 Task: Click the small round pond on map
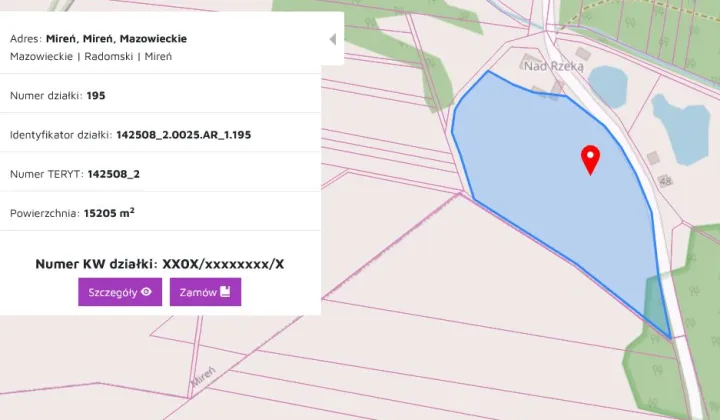coord(608,87)
